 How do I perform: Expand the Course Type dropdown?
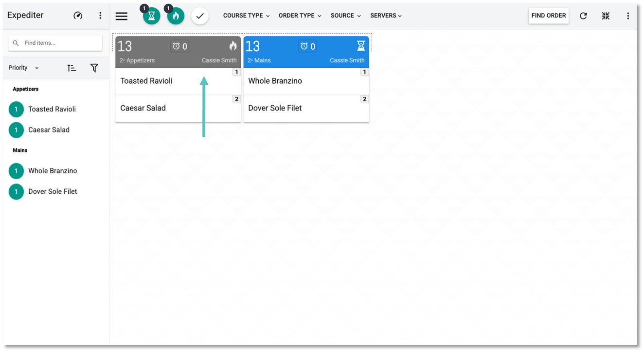[246, 16]
